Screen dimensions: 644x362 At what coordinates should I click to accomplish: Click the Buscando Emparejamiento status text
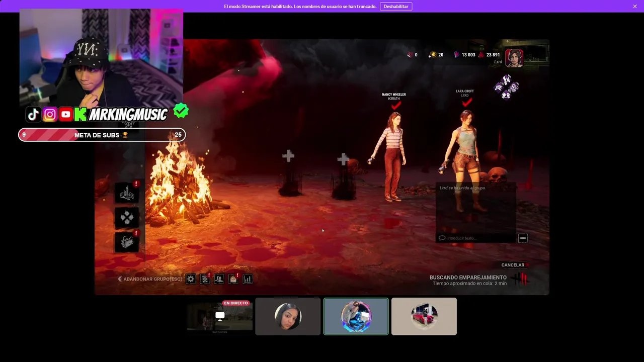coord(468,278)
